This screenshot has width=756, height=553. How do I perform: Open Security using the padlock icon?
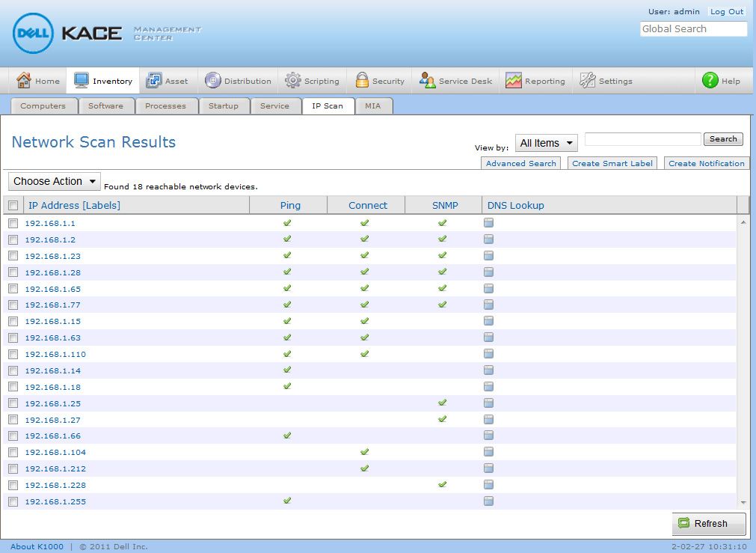coord(362,80)
